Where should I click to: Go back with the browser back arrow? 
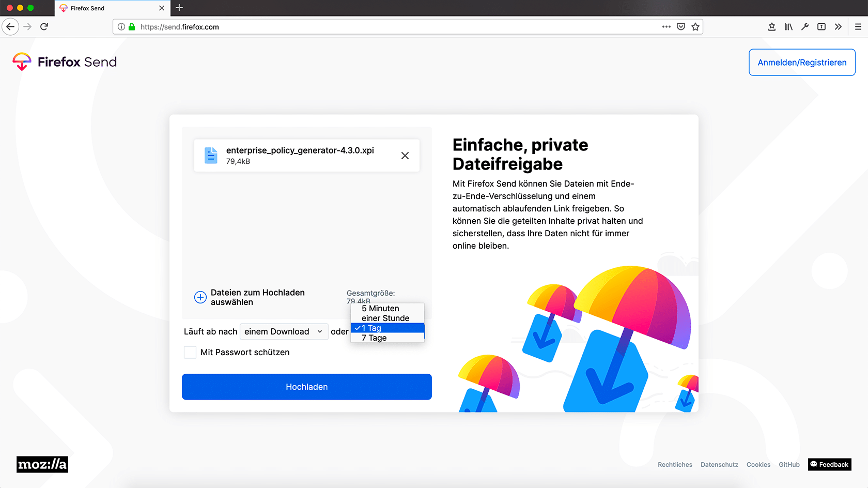(10, 27)
